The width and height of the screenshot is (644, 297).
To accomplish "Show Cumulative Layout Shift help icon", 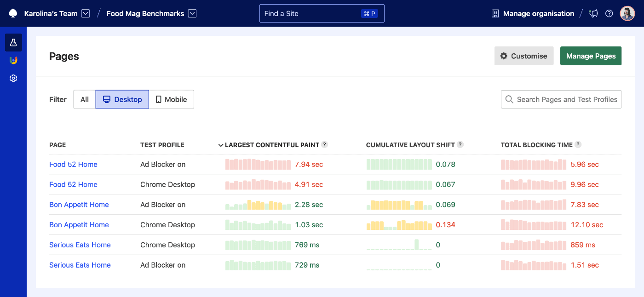I will pos(460,144).
